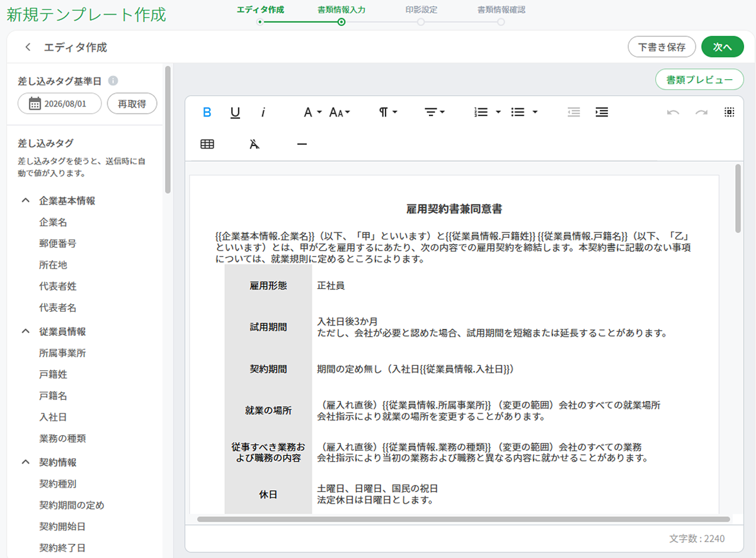Click the 再取得 button

(132, 103)
